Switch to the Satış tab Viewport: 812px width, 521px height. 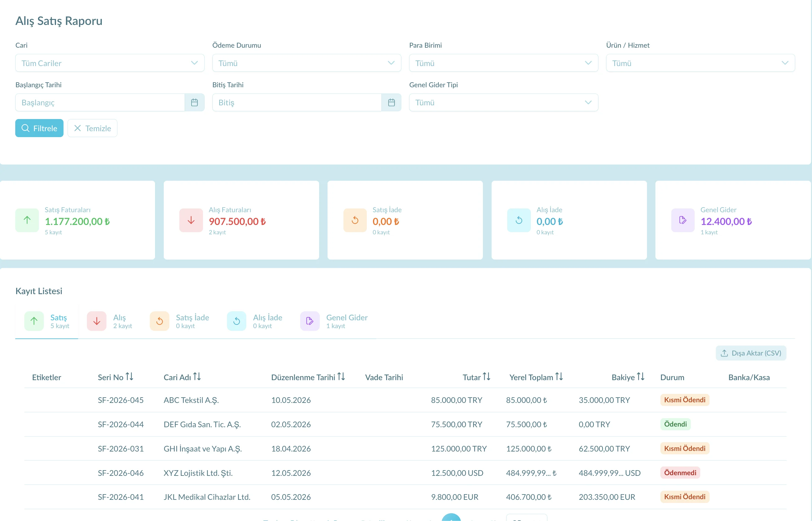[47, 321]
